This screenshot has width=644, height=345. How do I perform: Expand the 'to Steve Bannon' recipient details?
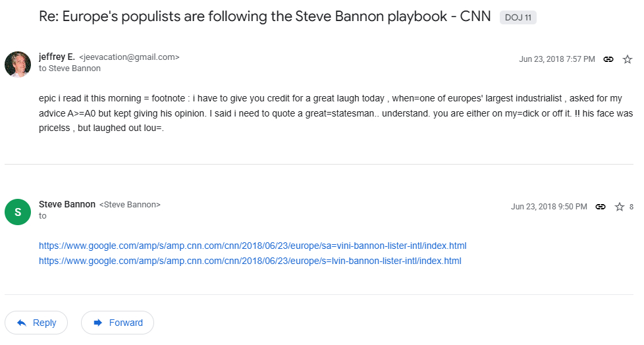click(x=70, y=68)
